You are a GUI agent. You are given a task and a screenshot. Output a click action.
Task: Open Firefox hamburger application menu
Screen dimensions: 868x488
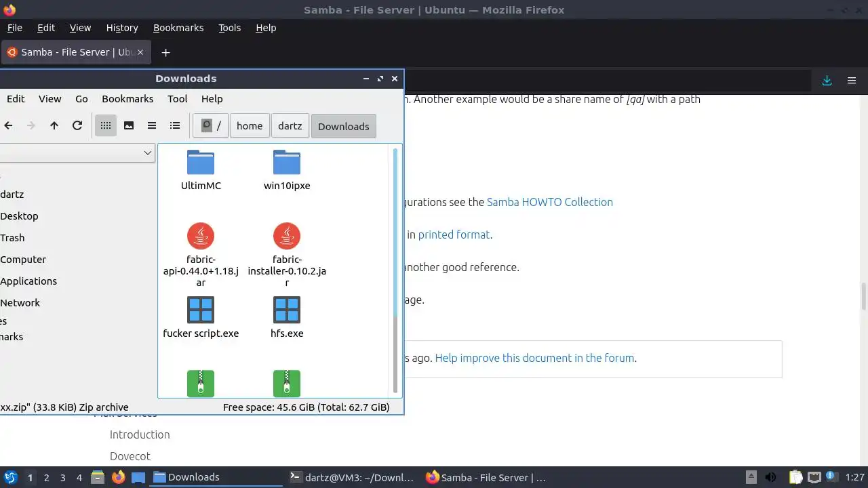point(852,81)
